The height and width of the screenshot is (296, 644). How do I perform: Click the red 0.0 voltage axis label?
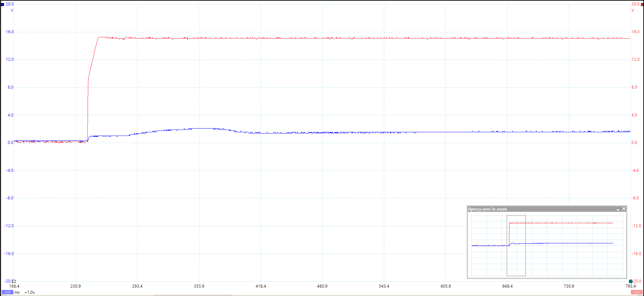(634, 143)
